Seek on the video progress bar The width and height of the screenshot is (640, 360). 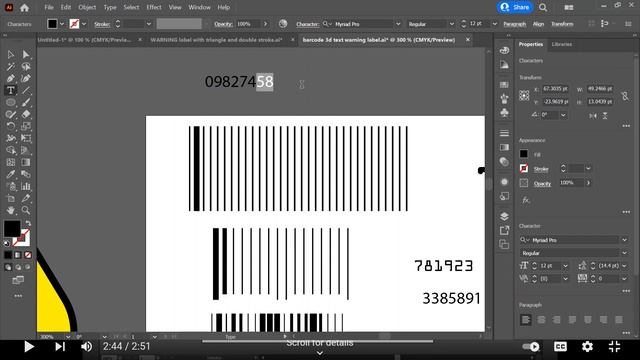pyautogui.click(x=318, y=341)
